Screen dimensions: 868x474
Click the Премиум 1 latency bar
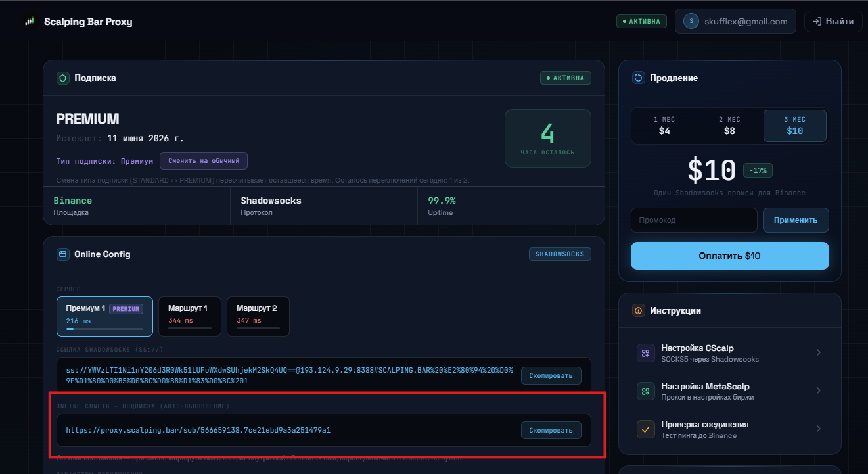click(104, 328)
